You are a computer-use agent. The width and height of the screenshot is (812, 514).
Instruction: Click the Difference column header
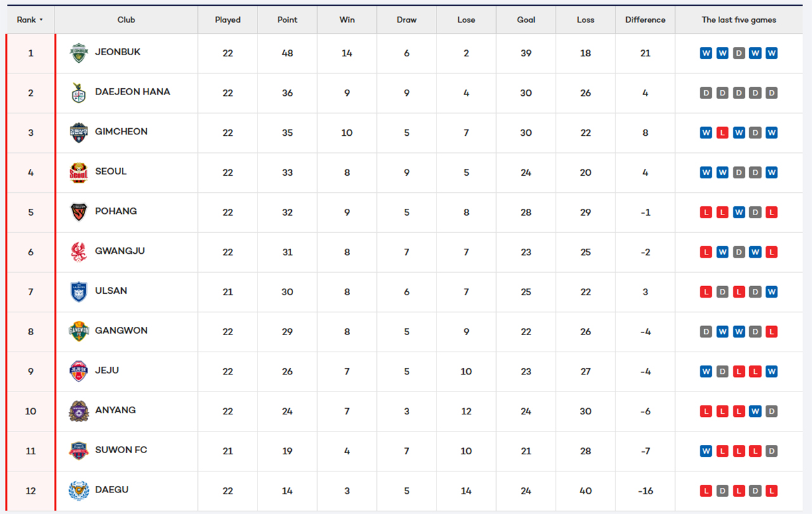645,20
